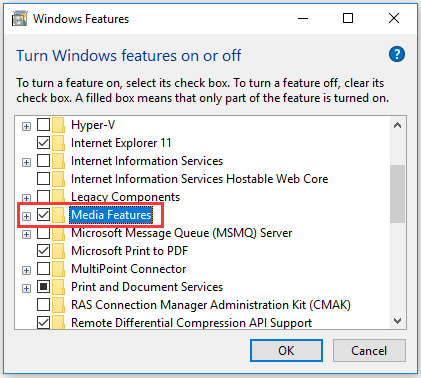Select the Internet Explorer 11 folder icon
Screen dimensions: 421x378
[x=59, y=143]
